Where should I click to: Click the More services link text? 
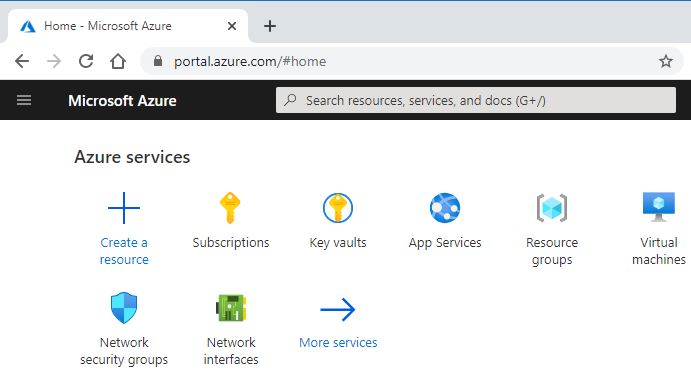pos(338,343)
